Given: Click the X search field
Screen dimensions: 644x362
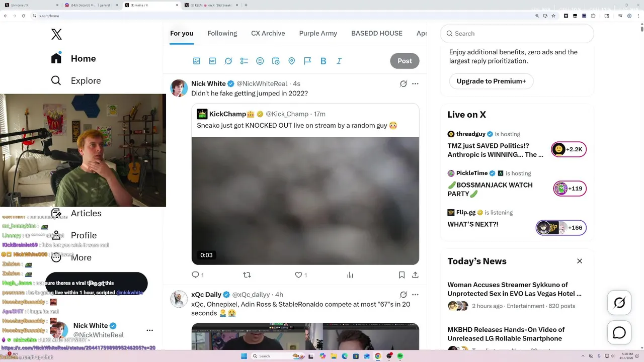Looking at the screenshot, I should 517,34.
